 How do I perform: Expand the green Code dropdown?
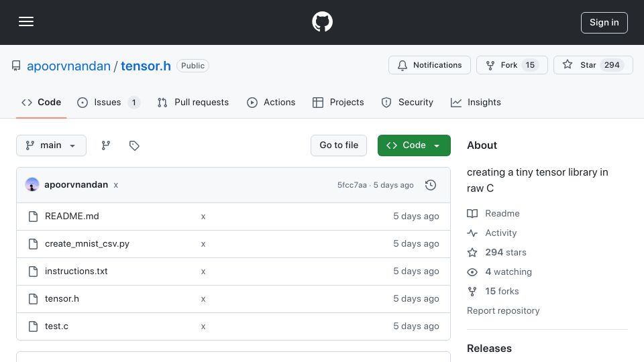(414, 145)
